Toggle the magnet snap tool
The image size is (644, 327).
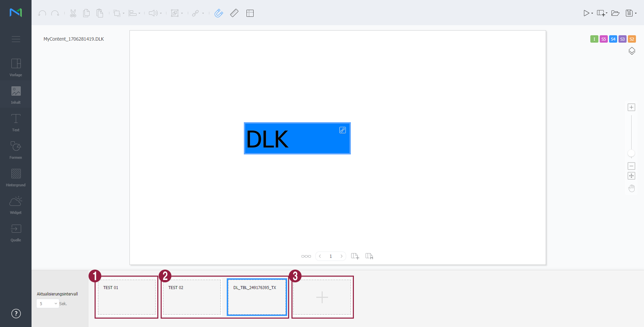coord(219,13)
